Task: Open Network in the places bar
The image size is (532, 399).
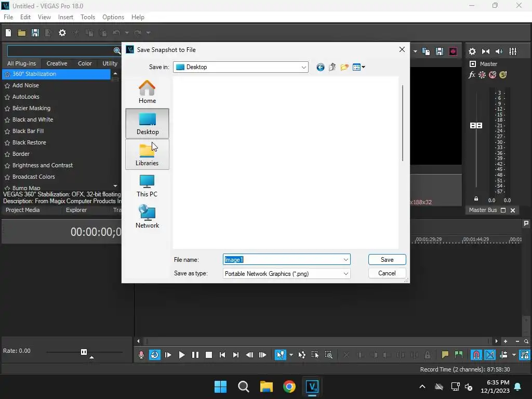Action: coord(147,217)
